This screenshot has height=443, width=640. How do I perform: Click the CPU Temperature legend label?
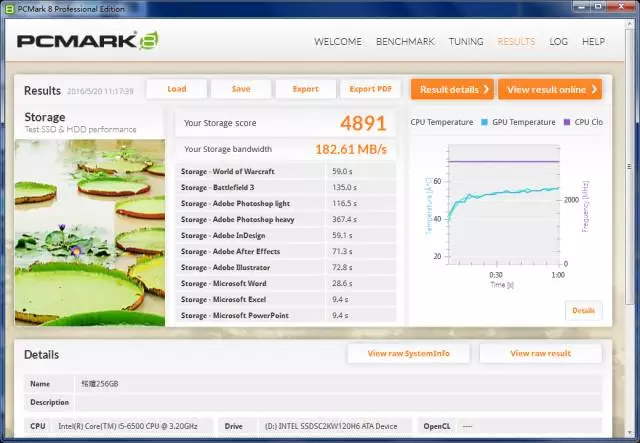pyautogui.click(x=442, y=122)
